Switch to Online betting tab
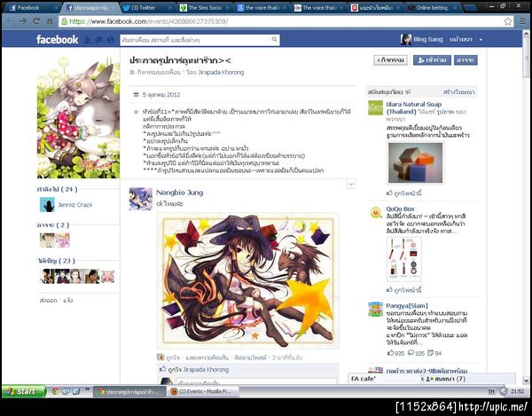Image resolution: width=532 pixels, height=416 pixels. 433,7
